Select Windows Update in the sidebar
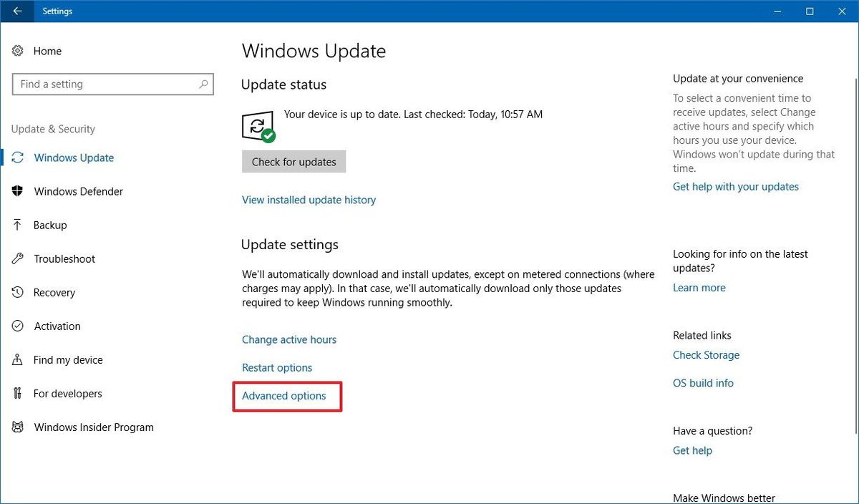Image resolution: width=859 pixels, height=504 pixels. click(x=73, y=157)
